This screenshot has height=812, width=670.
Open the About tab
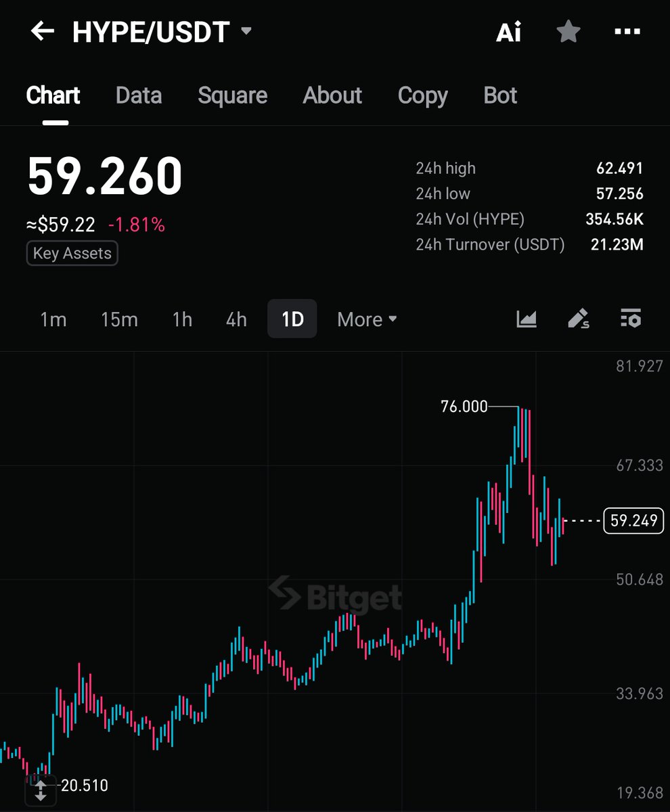[x=332, y=95]
